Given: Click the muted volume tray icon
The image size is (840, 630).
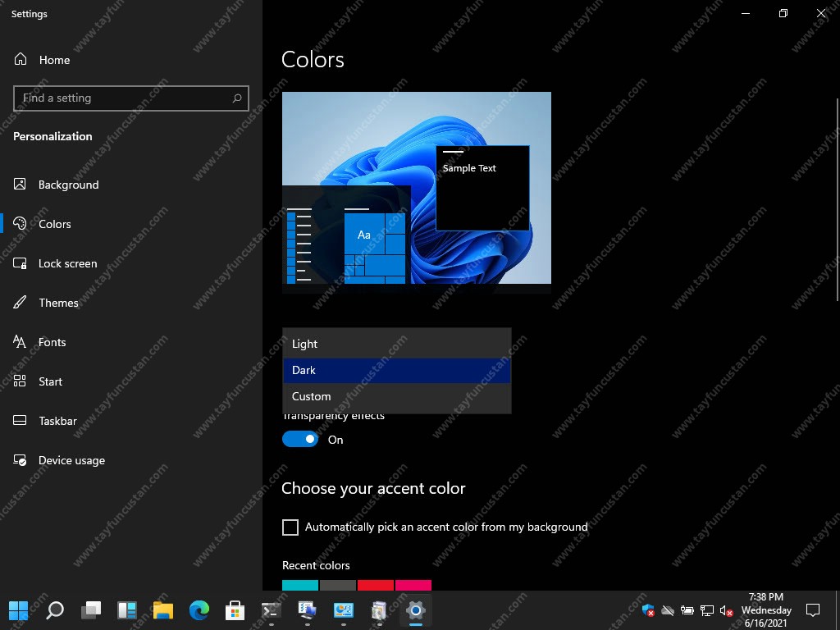Looking at the screenshot, I should coord(727,610).
